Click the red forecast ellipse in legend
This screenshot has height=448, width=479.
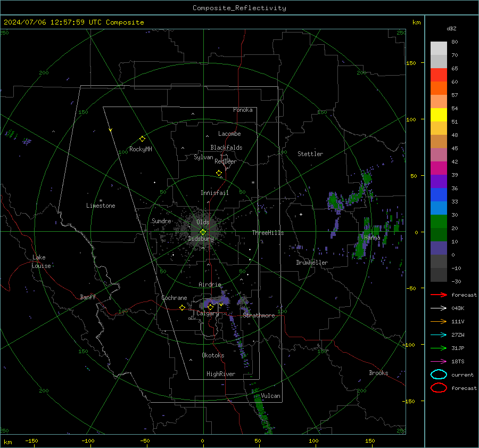click(x=439, y=388)
